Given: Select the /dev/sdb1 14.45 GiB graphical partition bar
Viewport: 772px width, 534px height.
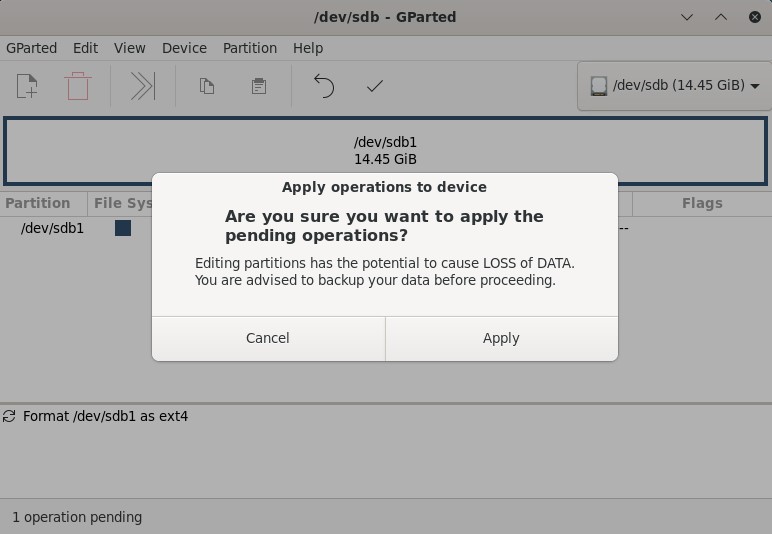Looking at the screenshot, I should click(386, 151).
